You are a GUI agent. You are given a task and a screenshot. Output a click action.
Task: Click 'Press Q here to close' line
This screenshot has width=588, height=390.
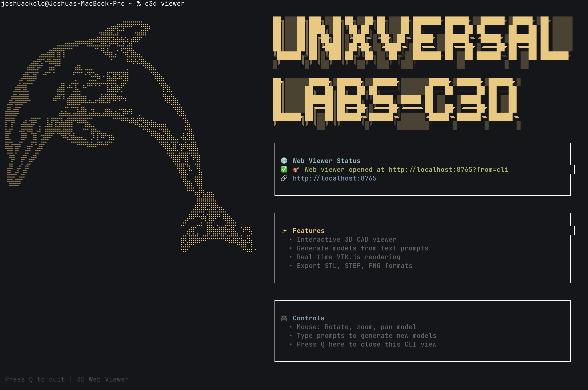(366, 344)
